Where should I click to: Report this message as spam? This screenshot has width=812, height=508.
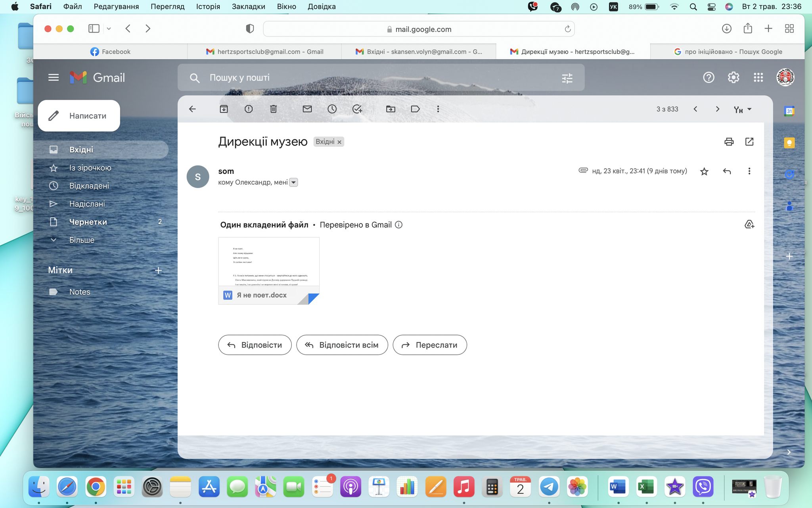coord(249,109)
